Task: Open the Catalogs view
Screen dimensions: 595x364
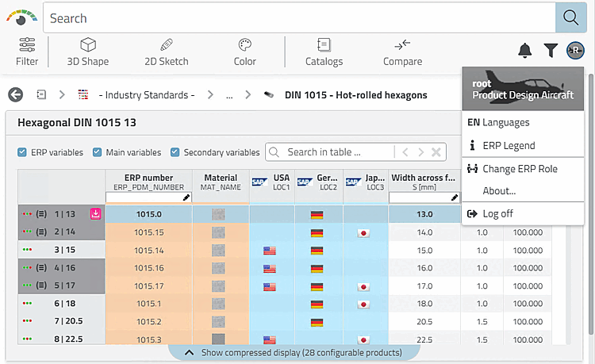Action: 324,52
